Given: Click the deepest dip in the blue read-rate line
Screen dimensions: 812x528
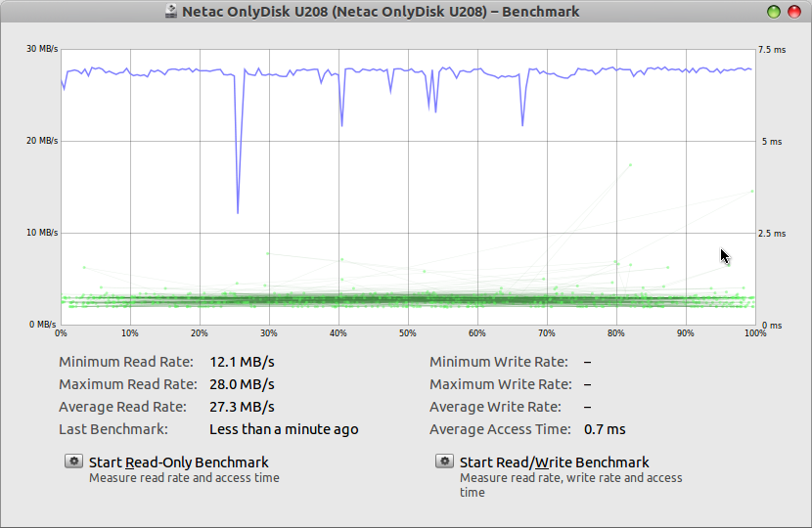Looking at the screenshot, I should [238, 211].
